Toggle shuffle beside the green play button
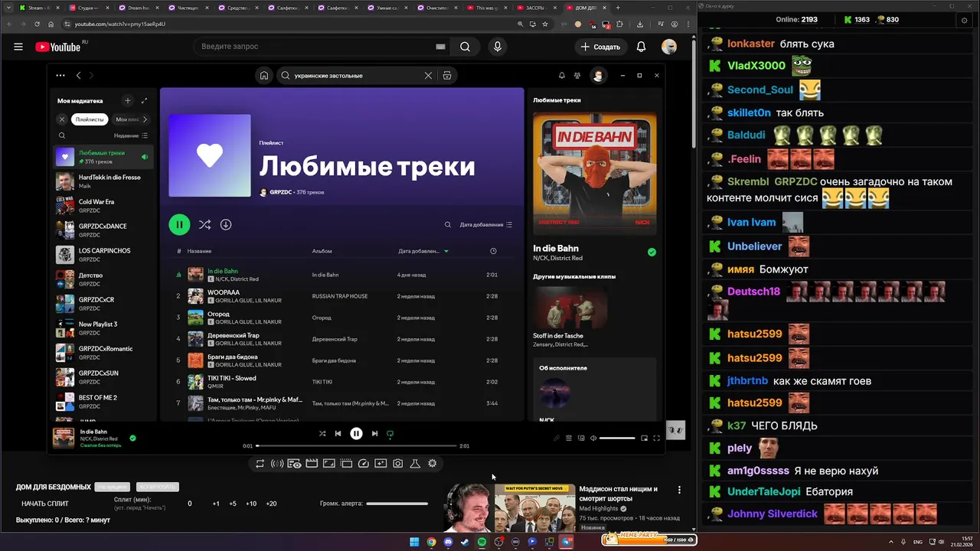This screenshot has height=551, width=980. click(x=204, y=224)
